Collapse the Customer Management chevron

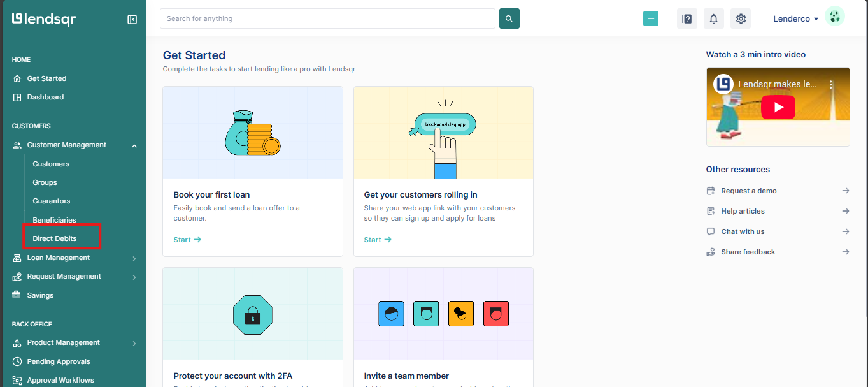point(134,146)
